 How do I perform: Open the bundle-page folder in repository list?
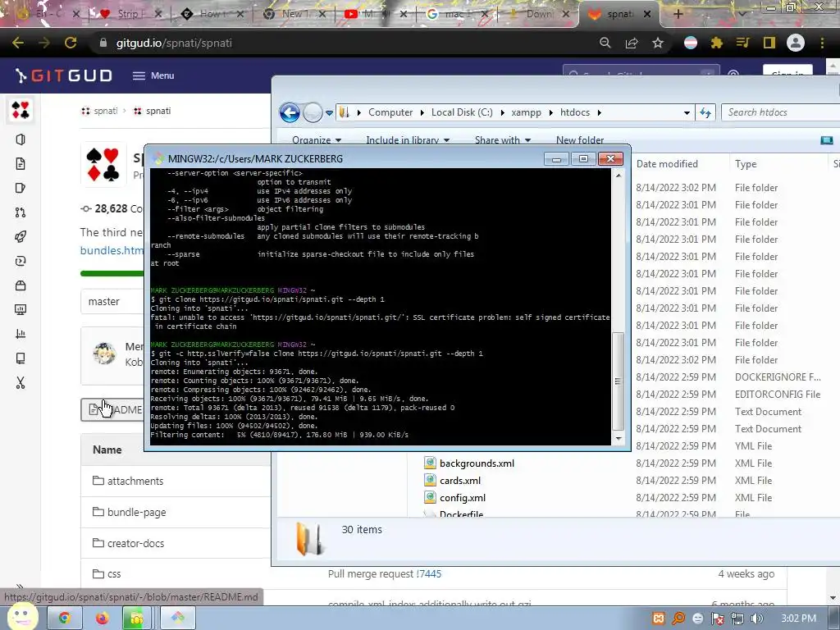coord(137,512)
